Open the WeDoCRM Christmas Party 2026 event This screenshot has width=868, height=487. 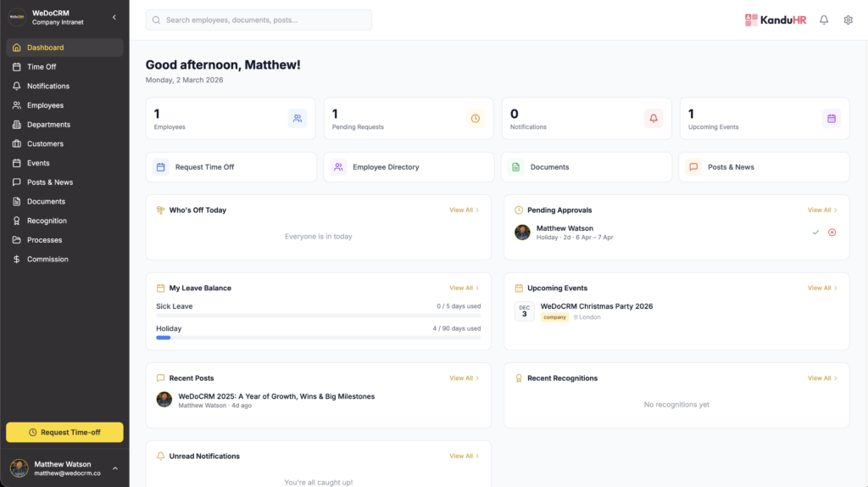(x=597, y=306)
